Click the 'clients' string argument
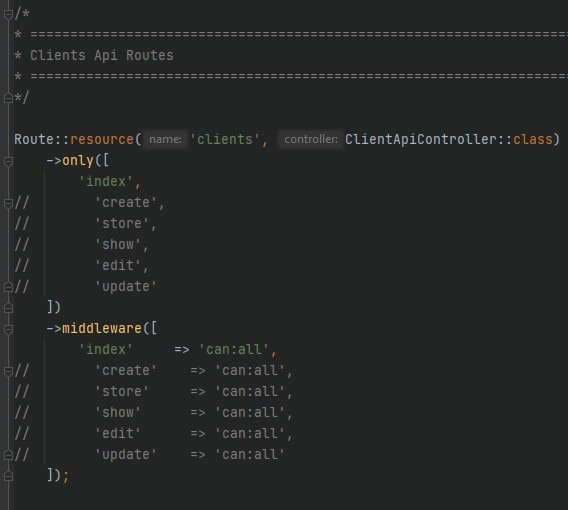568x510 pixels. [x=225, y=139]
